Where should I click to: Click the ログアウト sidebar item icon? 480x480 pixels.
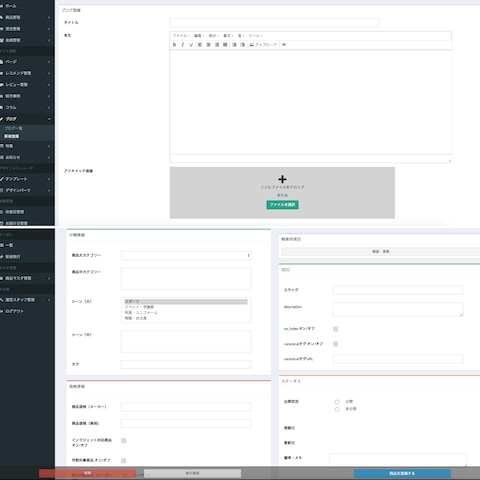click(1, 311)
